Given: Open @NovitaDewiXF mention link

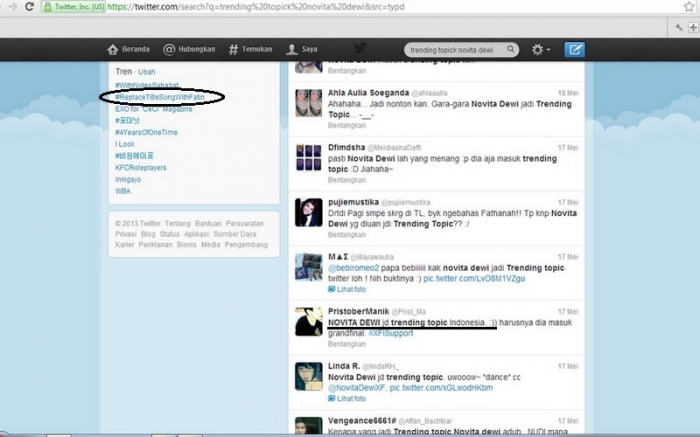Looking at the screenshot, I should click(357, 388).
